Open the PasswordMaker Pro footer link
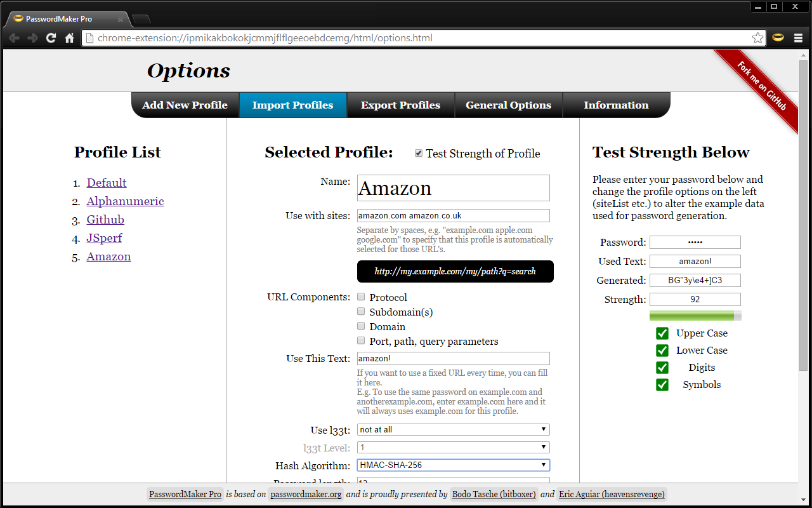This screenshot has width=812, height=508. (185, 494)
